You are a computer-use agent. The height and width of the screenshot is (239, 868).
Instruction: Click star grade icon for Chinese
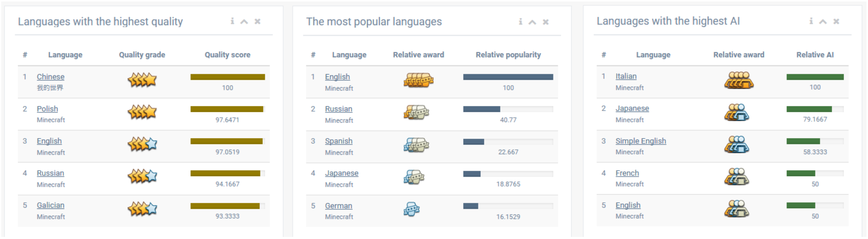[x=142, y=80]
